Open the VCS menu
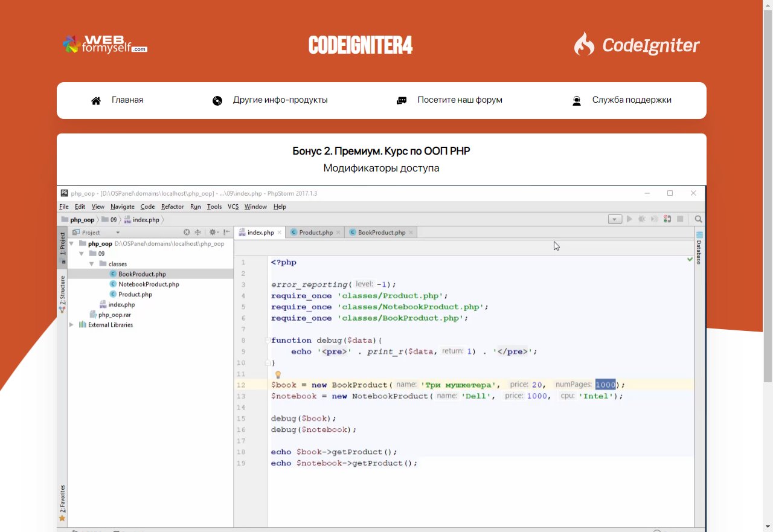Viewport: 773px width, 532px height. 233,207
